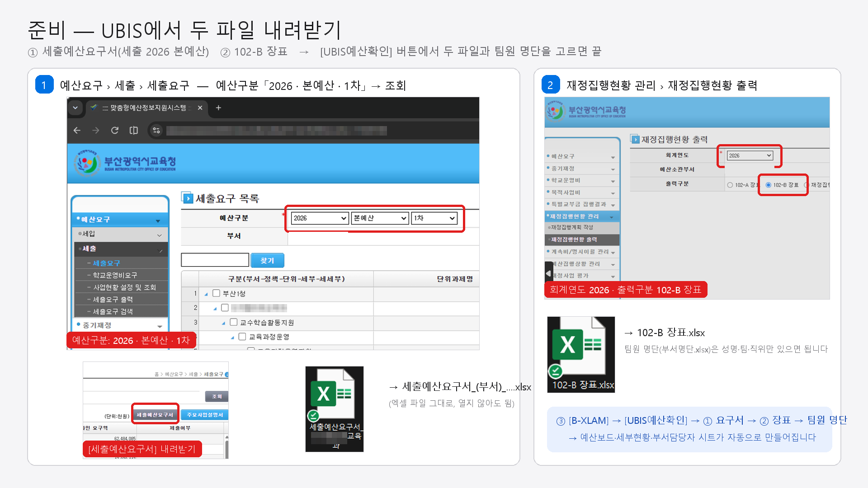Image resolution: width=868 pixels, height=488 pixels.
Task: Reload the page with the refresh icon
Action: point(115,131)
